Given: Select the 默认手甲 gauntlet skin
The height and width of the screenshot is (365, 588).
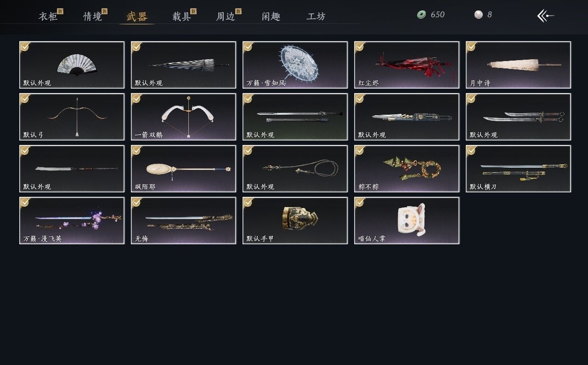Looking at the screenshot, I should (x=295, y=220).
